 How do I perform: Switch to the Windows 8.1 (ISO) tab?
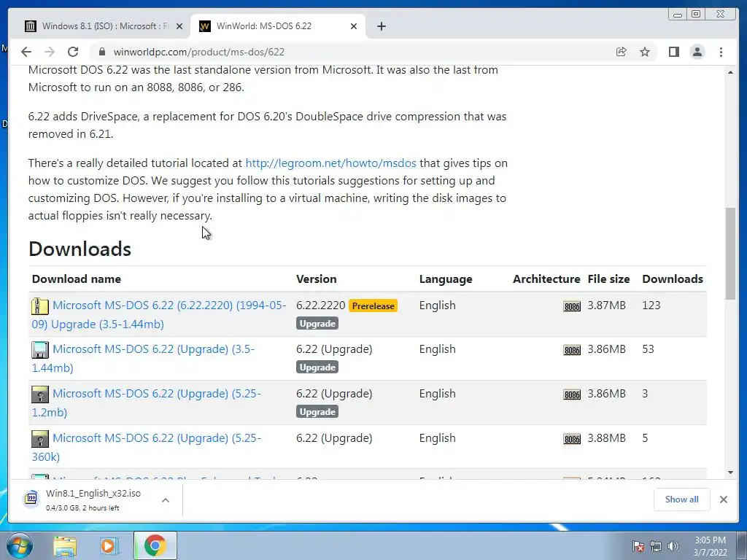pyautogui.click(x=104, y=26)
